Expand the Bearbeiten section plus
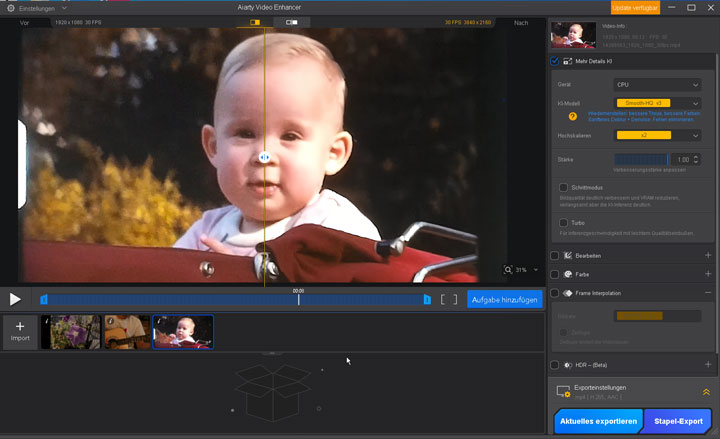 pos(708,255)
